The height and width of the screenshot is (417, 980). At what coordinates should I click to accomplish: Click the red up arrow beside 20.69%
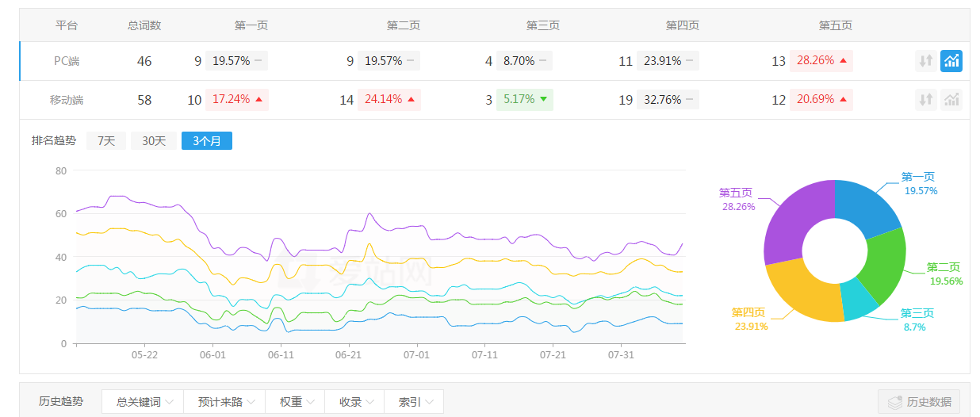pos(843,100)
